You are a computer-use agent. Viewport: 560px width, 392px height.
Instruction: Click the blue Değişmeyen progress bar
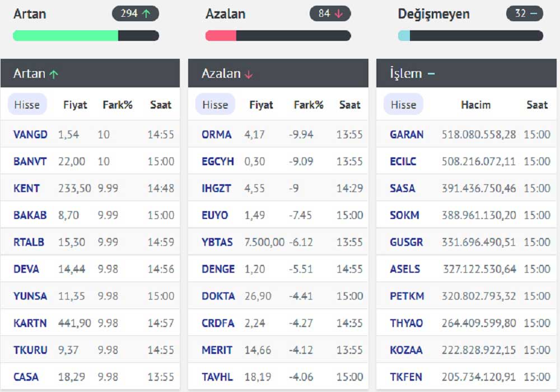coord(470,36)
